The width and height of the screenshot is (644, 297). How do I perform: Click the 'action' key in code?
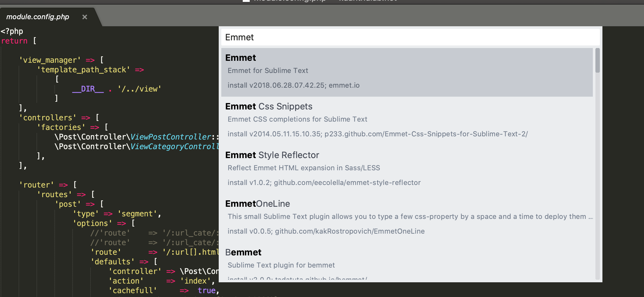point(126,281)
